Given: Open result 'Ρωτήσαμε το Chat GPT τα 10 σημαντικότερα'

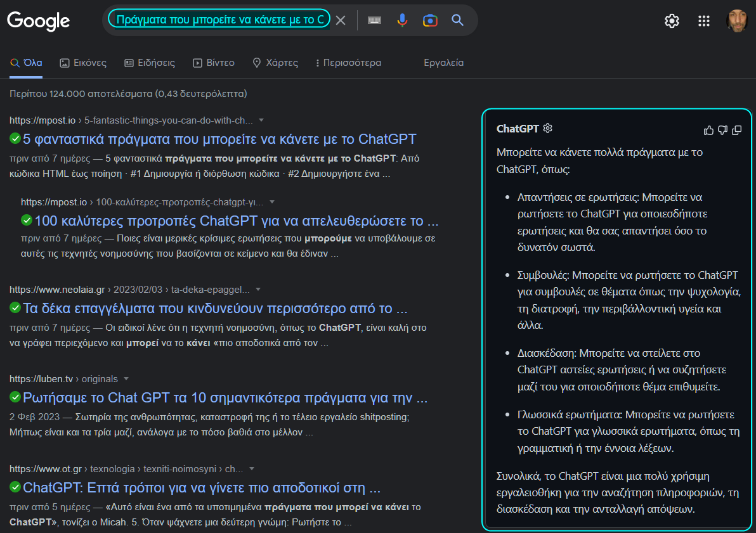Looking at the screenshot, I should click(225, 397).
